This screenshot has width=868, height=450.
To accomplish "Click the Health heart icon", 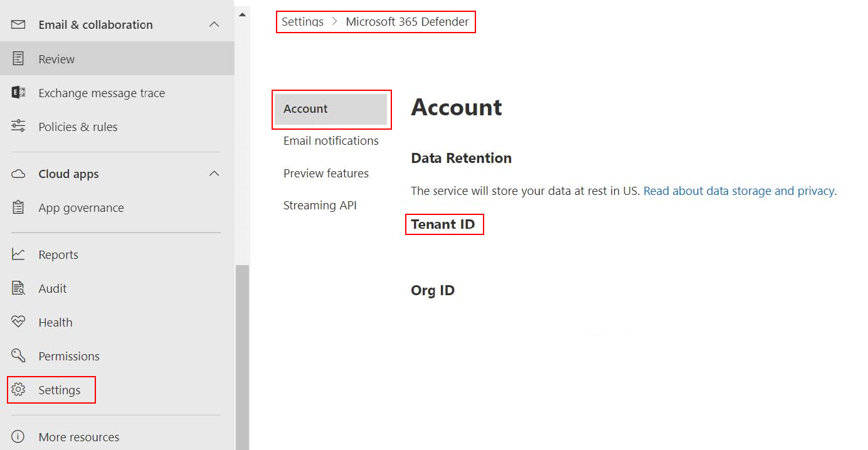I will point(18,322).
